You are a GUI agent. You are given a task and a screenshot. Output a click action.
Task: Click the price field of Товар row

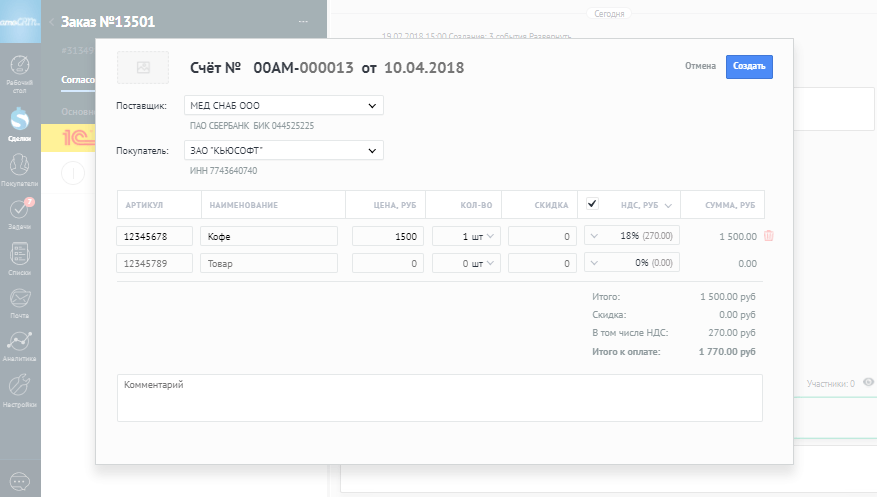(x=388, y=263)
